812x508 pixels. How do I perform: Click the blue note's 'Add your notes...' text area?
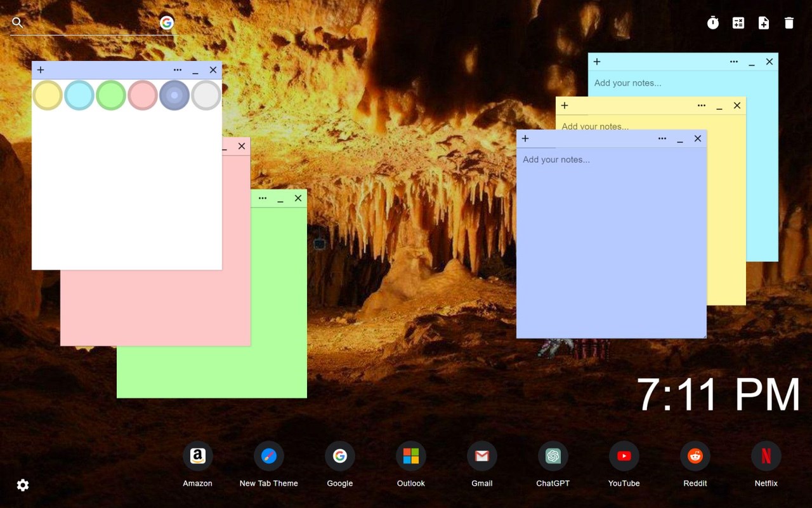coord(612,243)
